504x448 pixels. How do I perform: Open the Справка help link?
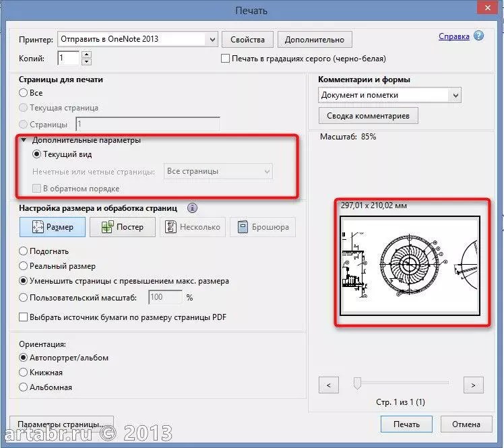(453, 36)
